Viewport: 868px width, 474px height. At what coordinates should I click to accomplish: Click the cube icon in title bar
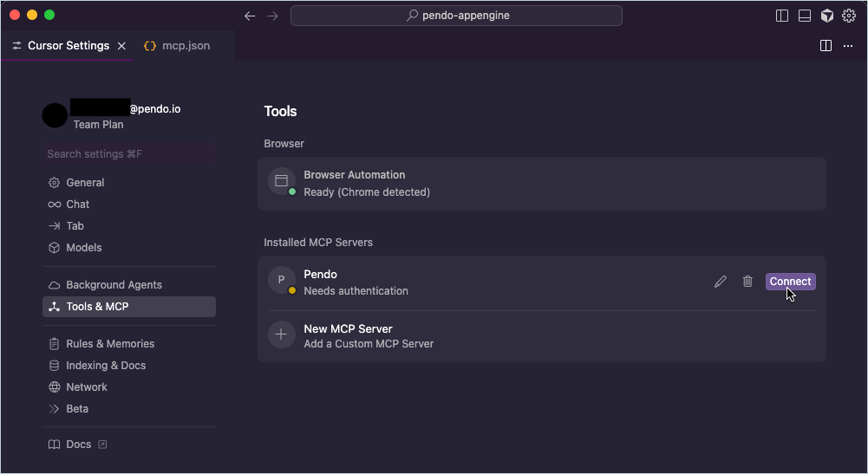tap(827, 16)
